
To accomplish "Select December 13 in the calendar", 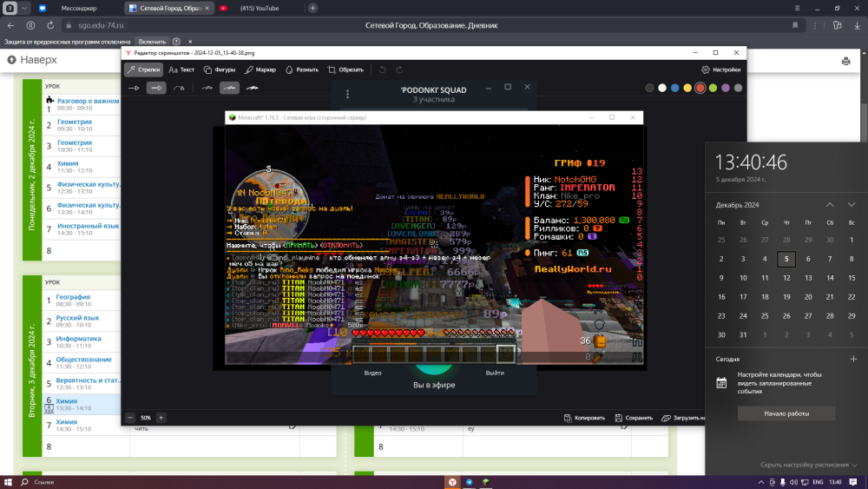I will click(808, 278).
